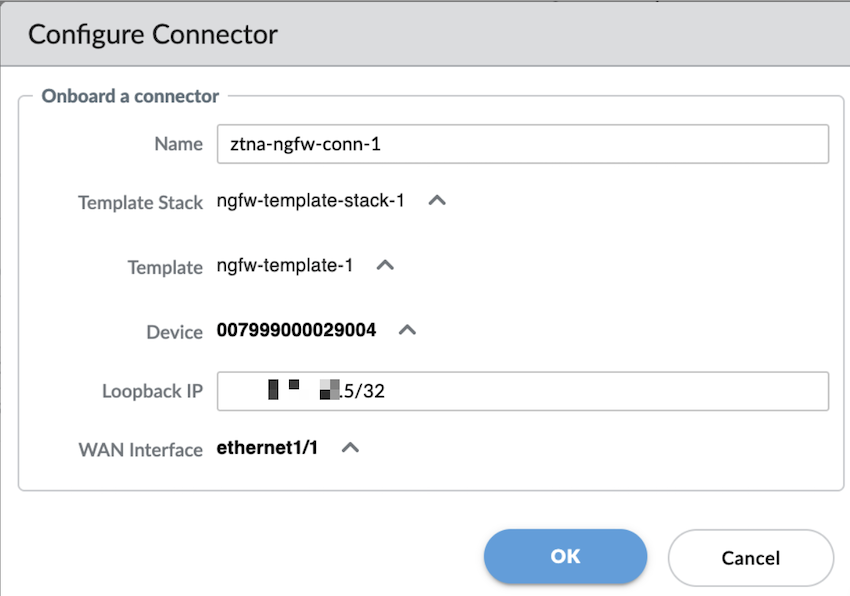Click the Onboard a connector heading
850x596 pixels.
(x=130, y=97)
